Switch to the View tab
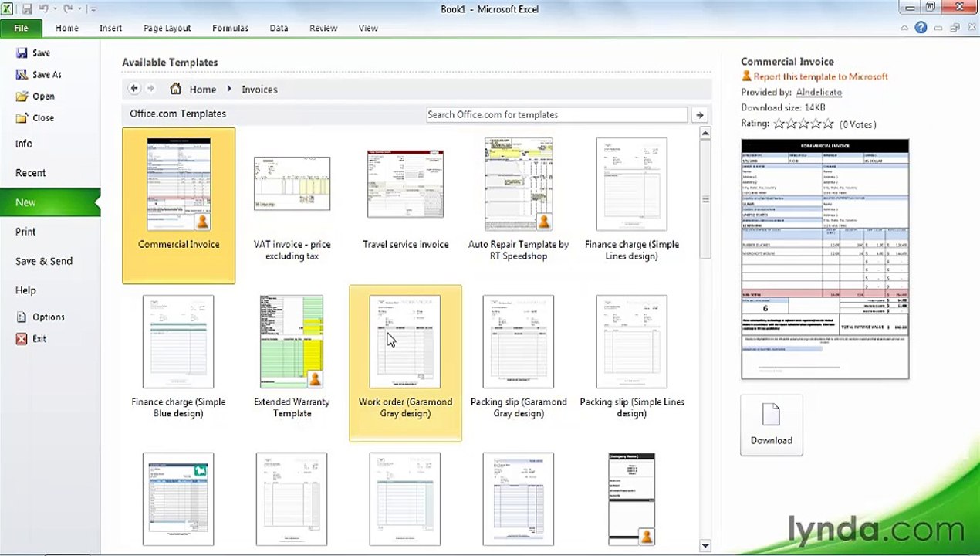 pyautogui.click(x=368, y=28)
